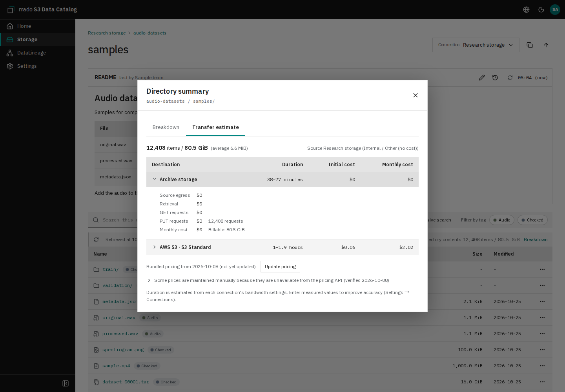
Task: Open README history icon
Action: tap(495, 78)
